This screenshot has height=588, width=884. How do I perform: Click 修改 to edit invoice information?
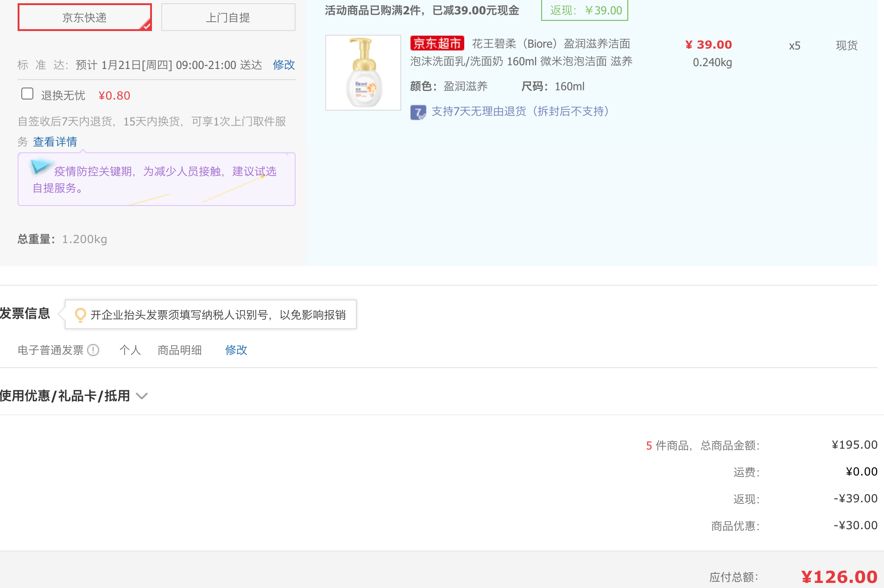point(236,350)
